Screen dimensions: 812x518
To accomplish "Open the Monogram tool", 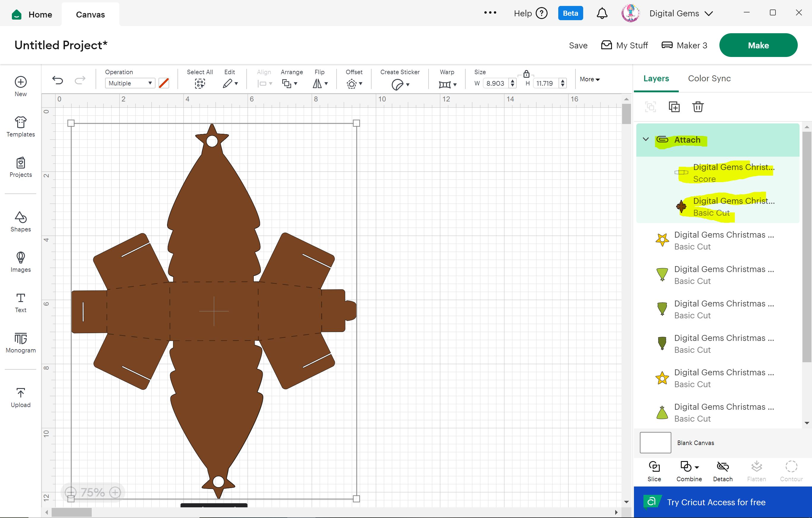I will click(20, 342).
